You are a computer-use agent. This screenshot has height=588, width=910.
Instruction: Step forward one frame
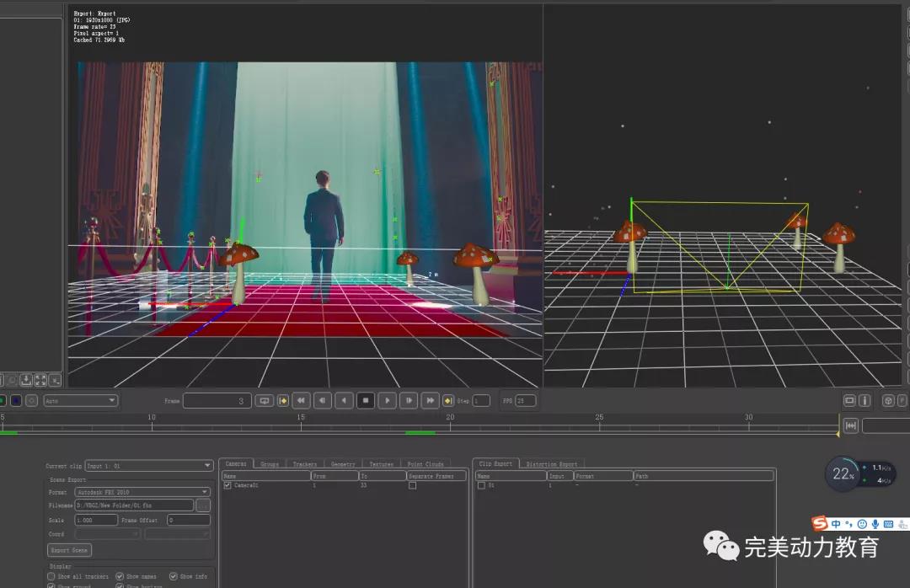click(x=408, y=401)
